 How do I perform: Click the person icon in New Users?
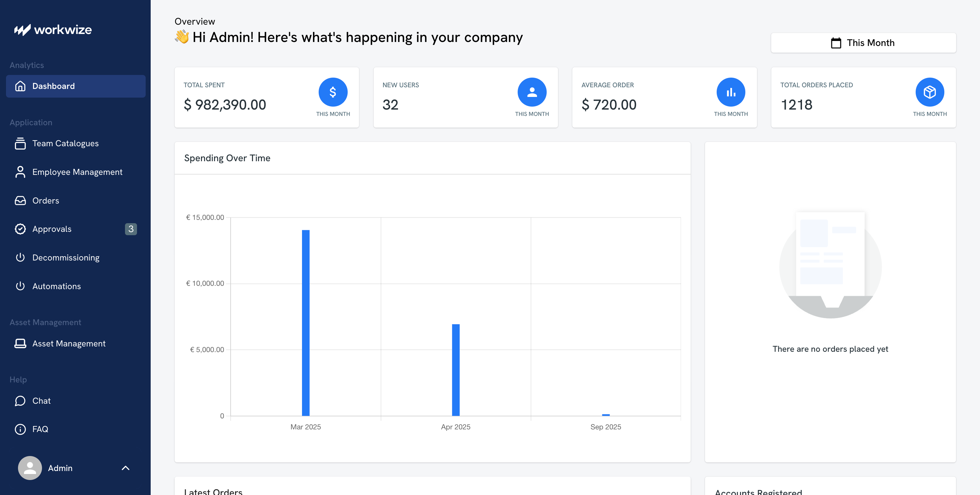[531, 92]
